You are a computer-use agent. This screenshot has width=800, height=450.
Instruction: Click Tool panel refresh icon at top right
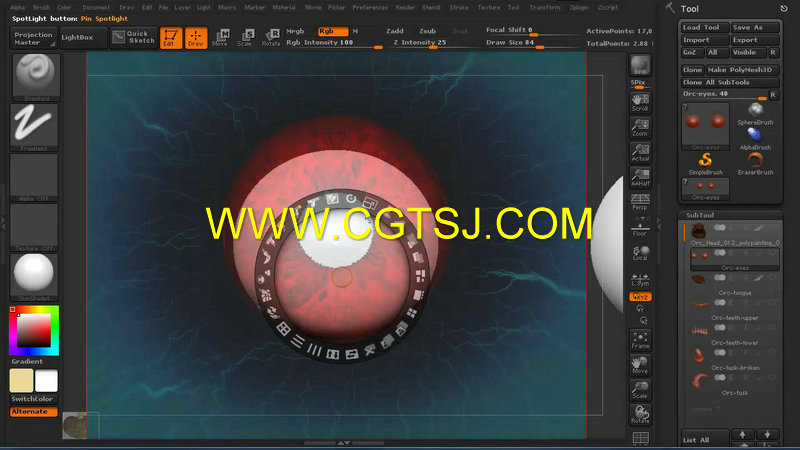click(784, 9)
